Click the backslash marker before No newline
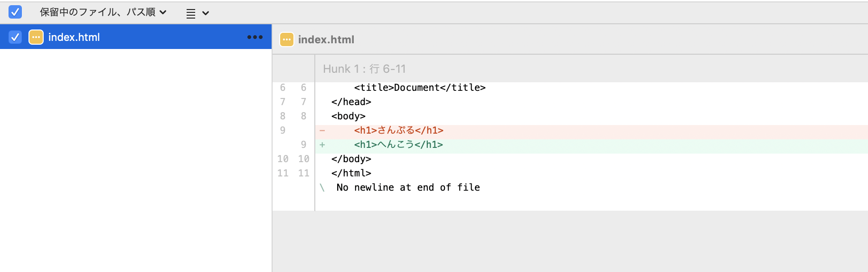Image resolution: width=868 pixels, height=272 pixels. [322, 188]
